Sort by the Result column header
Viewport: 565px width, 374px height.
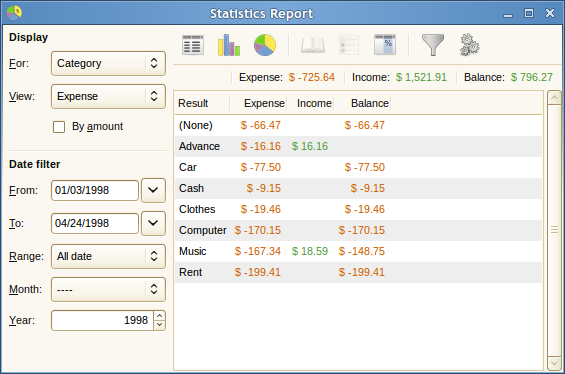(202, 103)
